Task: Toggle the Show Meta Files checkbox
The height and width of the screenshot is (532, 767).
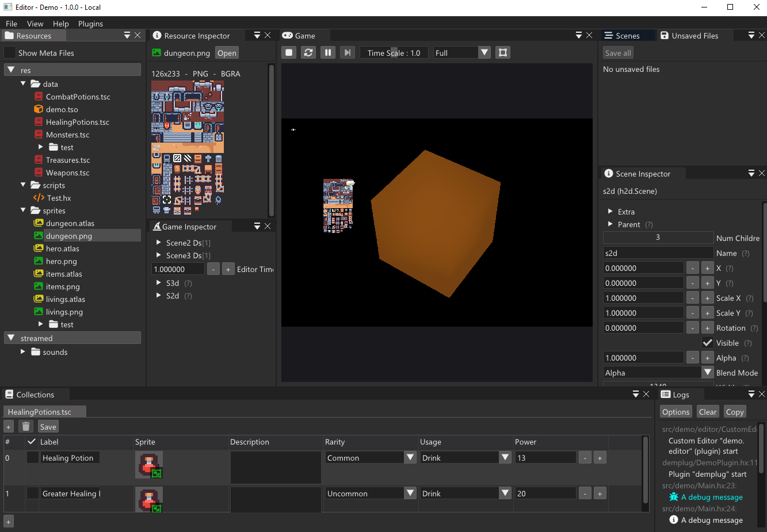Action: click(x=10, y=53)
